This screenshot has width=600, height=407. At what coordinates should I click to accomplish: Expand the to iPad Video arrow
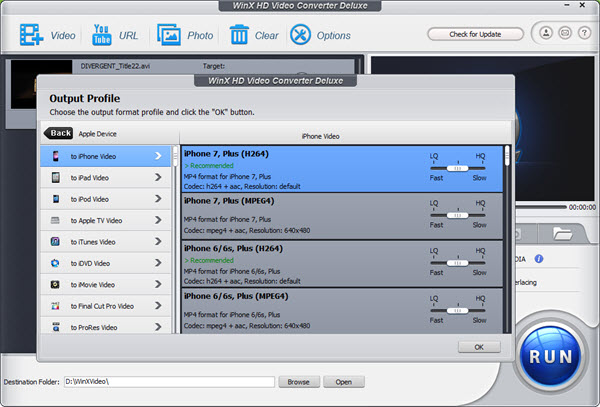tap(158, 177)
